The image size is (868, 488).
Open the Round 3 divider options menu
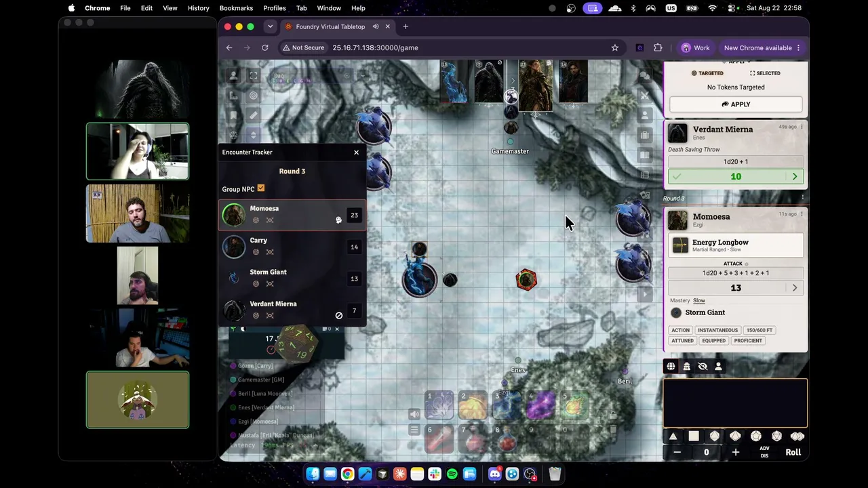point(802,198)
